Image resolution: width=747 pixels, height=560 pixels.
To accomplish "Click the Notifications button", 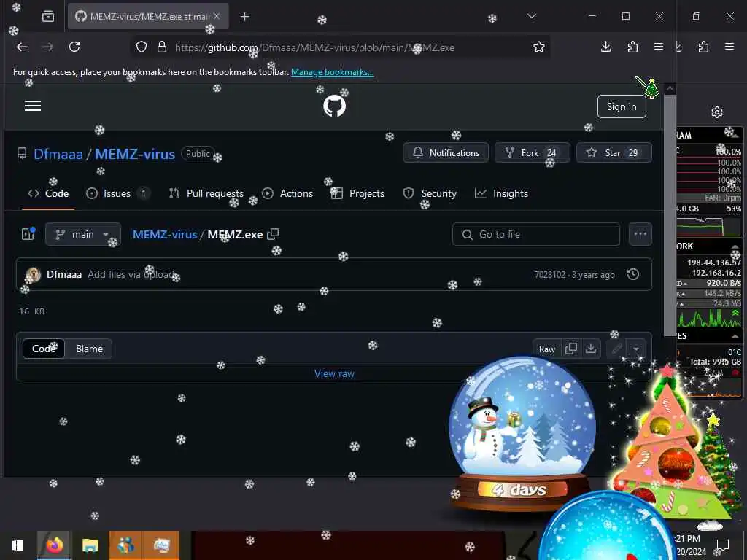I will coord(446,153).
